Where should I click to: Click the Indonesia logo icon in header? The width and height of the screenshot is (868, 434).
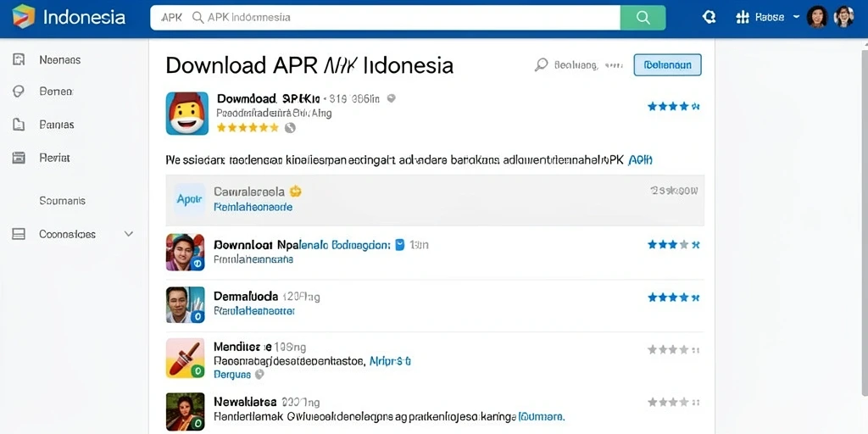23,17
